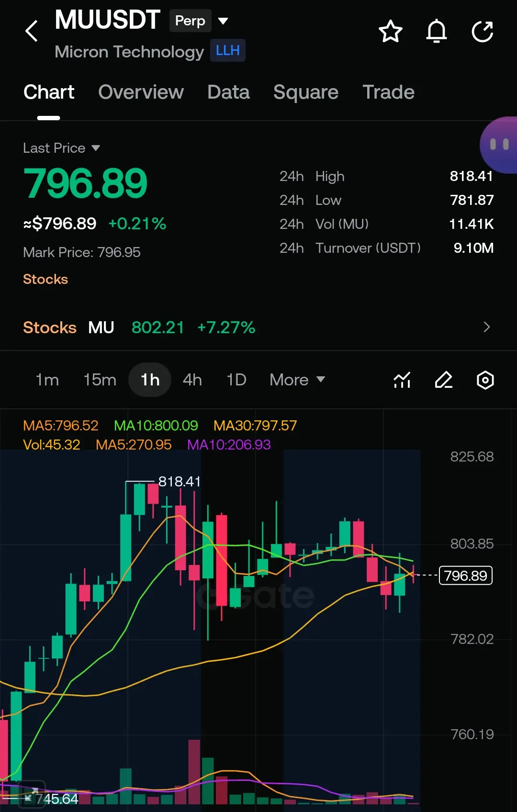Image resolution: width=517 pixels, height=812 pixels.
Task: Select the 4h timeframe
Action: tap(192, 380)
